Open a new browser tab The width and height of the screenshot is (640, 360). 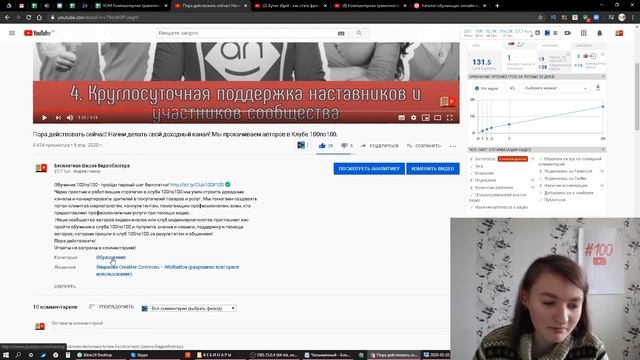pos(497,6)
